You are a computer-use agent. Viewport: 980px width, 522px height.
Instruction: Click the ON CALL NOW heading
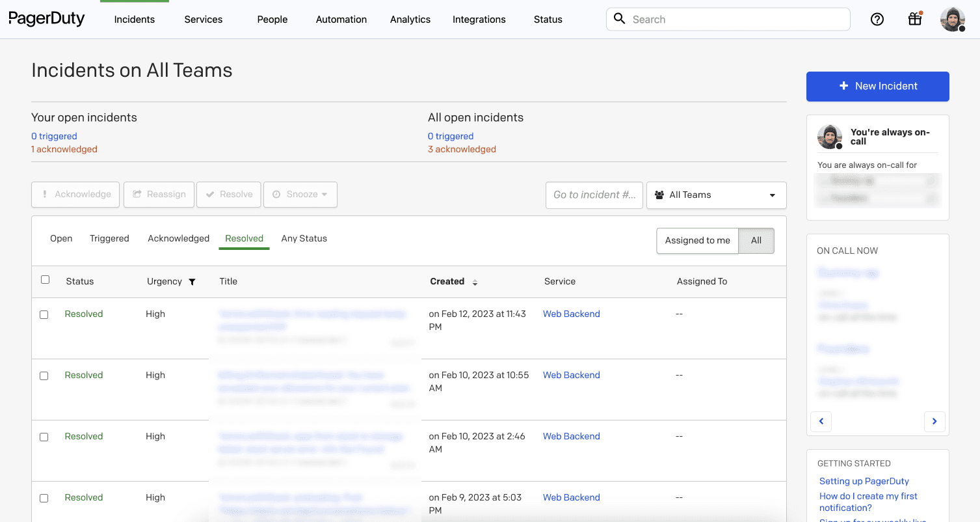(847, 251)
